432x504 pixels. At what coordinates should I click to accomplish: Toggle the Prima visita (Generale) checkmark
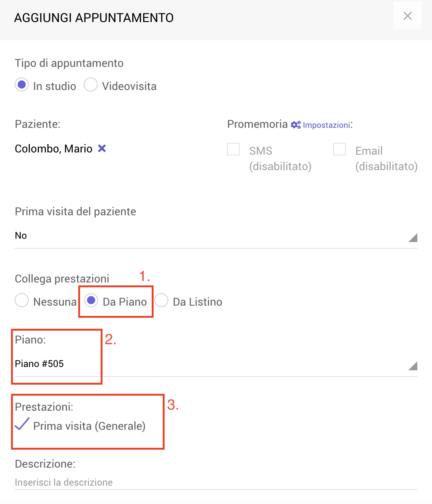point(22,424)
